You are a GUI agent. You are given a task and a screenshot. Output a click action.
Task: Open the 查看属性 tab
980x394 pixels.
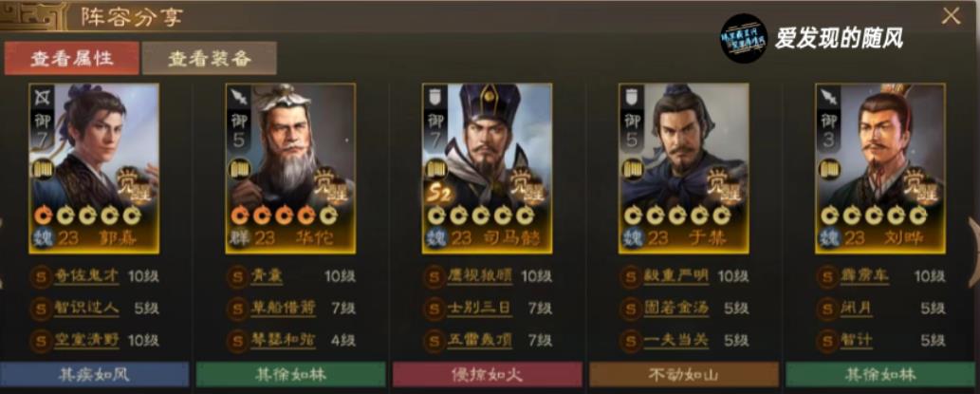point(71,58)
